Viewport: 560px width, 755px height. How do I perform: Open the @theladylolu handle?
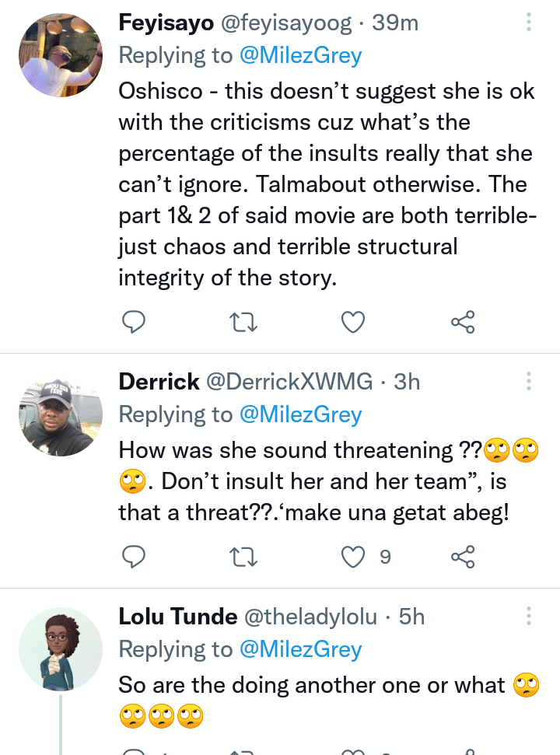(310, 617)
